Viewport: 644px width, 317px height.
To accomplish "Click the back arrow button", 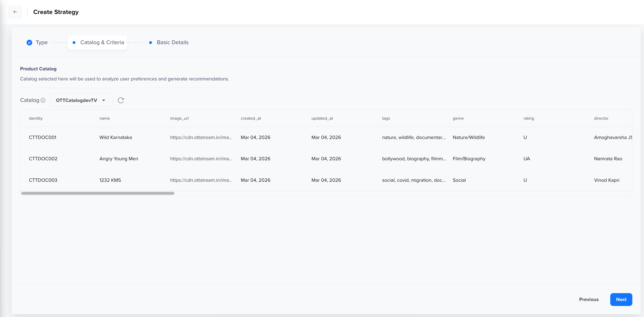I will pyautogui.click(x=15, y=12).
